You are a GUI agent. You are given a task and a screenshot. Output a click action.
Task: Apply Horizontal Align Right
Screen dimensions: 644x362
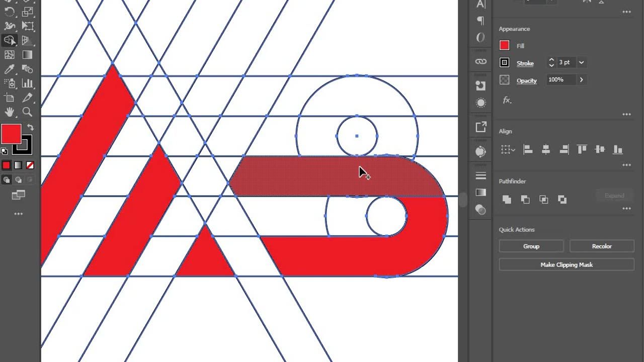(564, 149)
